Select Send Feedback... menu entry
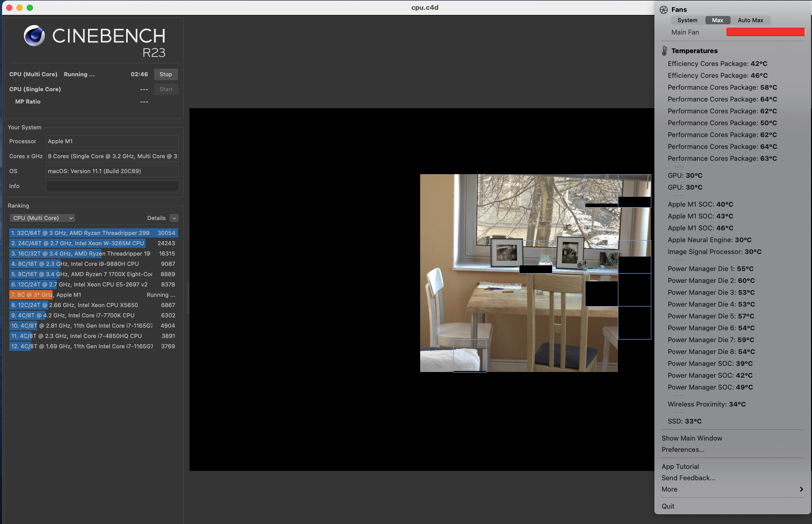The width and height of the screenshot is (812, 524). coord(688,478)
